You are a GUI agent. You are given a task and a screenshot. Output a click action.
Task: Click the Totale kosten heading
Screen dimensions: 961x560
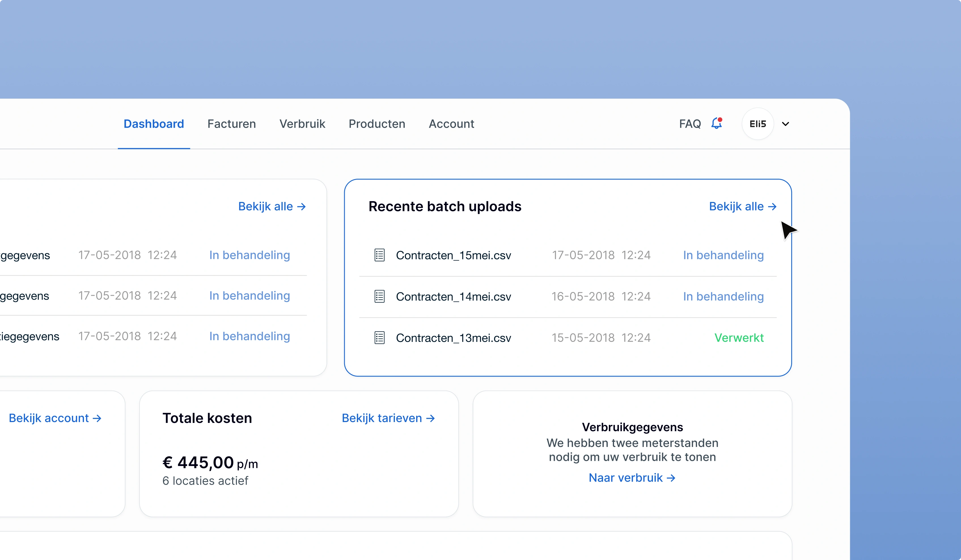click(207, 418)
